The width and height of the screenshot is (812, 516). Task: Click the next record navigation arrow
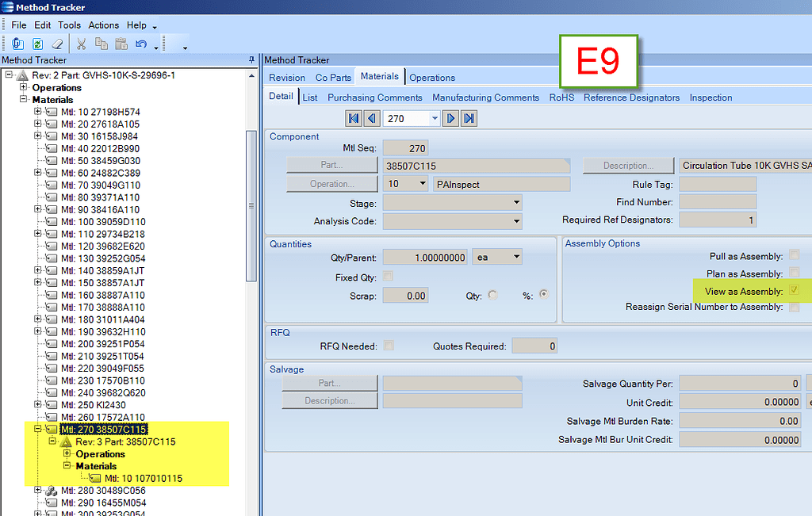point(449,118)
